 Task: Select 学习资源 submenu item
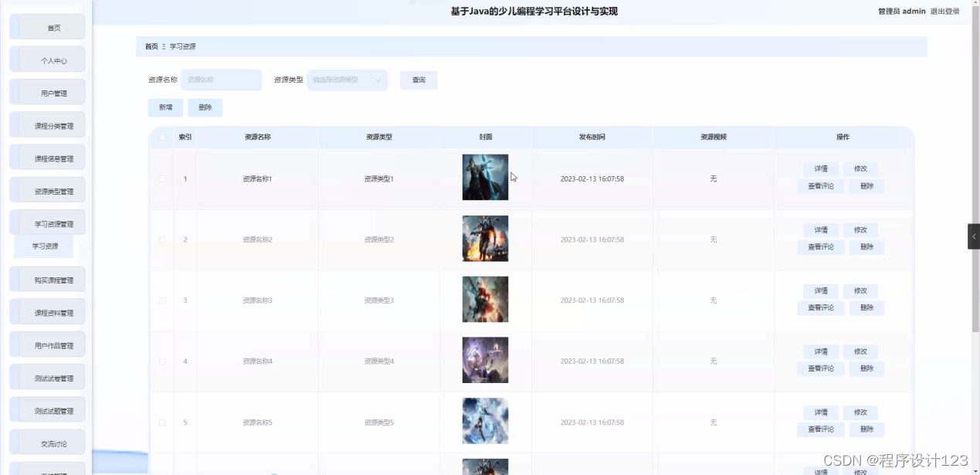pos(45,246)
